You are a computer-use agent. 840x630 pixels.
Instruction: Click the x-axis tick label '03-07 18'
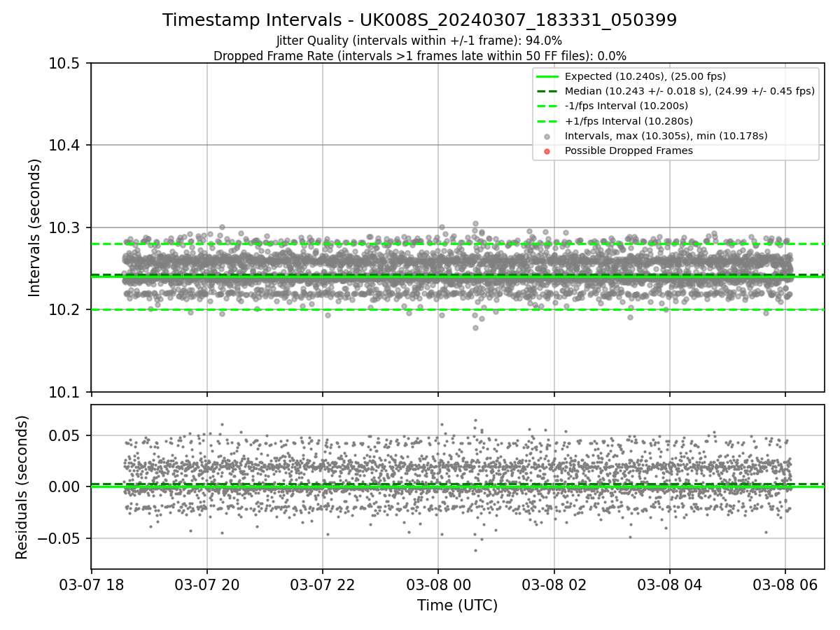(x=91, y=584)
